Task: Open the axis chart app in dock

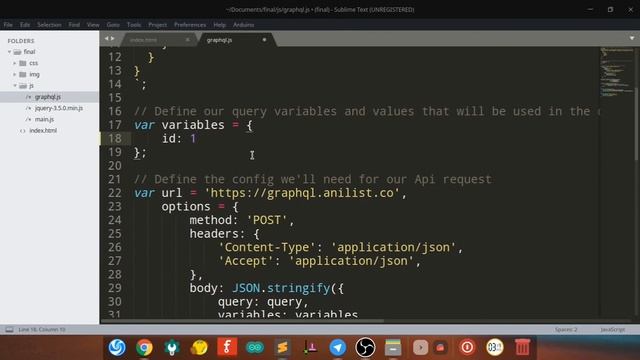Action: 310,347
